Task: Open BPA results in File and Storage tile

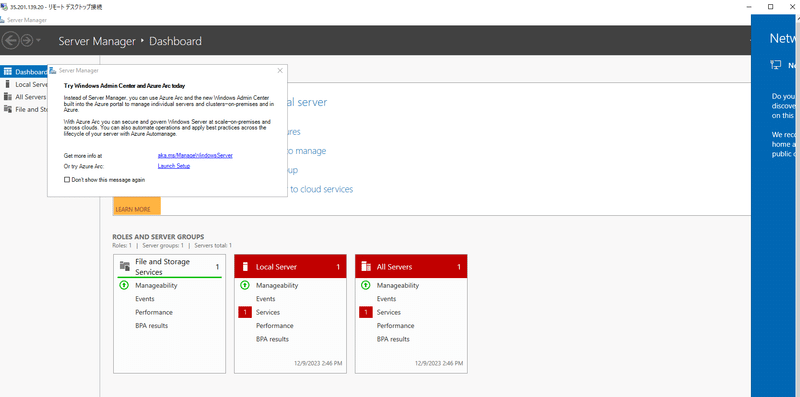Action: coord(152,326)
